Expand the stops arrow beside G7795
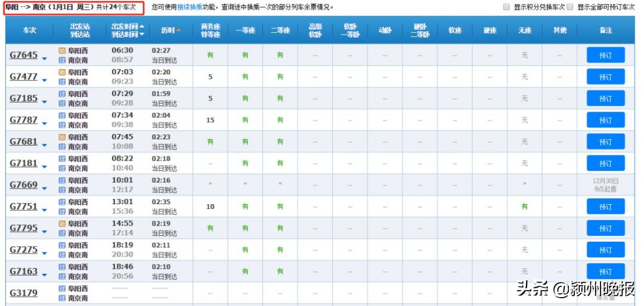Viewport: 644px width, 306px height. tap(44, 232)
